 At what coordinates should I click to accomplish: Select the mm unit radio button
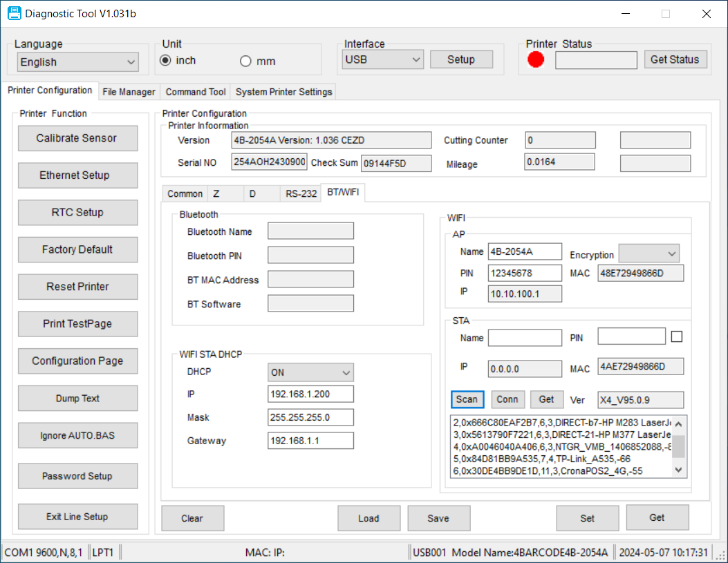pyautogui.click(x=245, y=61)
